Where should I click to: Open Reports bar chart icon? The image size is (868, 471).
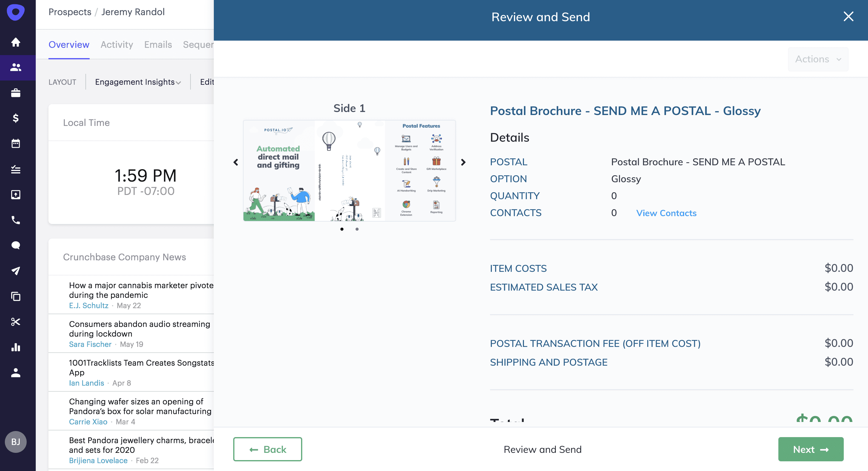pyautogui.click(x=15, y=347)
